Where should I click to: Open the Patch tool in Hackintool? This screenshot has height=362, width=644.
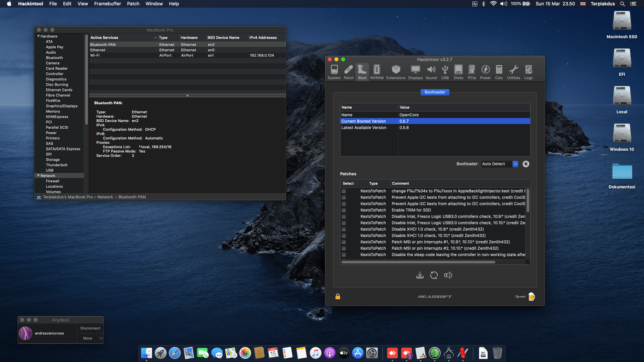click(348, 72)
